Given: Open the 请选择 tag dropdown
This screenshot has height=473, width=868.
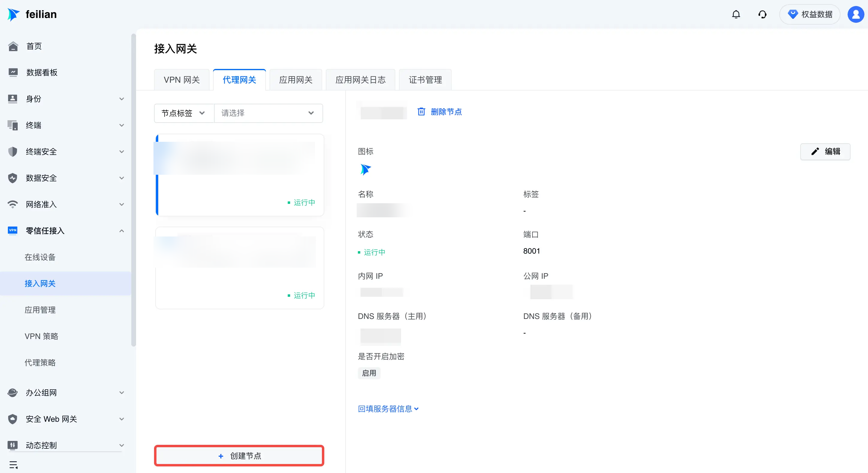Looking at the screenshot, I should [268, 113].
